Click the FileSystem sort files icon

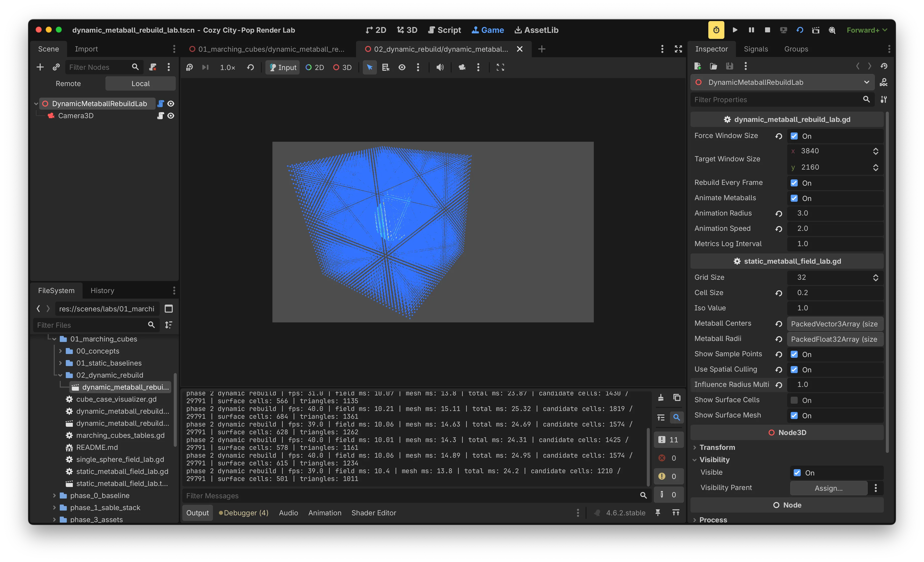tap(169, 325)
